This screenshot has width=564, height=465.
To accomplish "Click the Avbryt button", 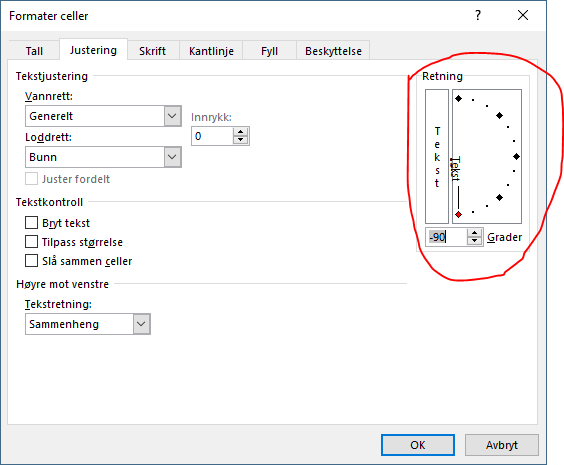I will [x=502, y=445].
